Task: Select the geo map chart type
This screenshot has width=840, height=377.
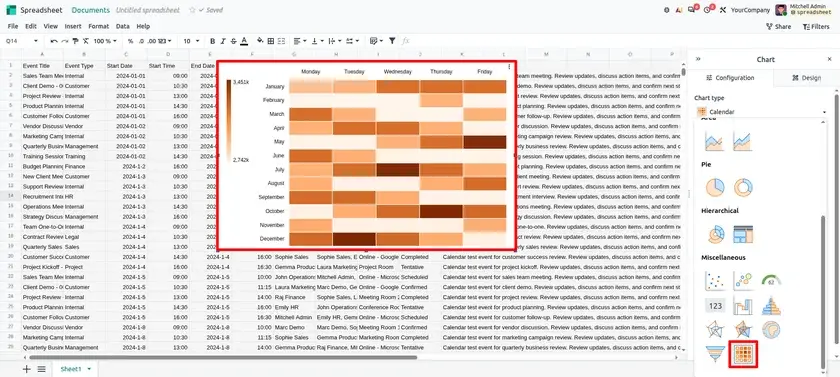Action: [x=771, y=329]
